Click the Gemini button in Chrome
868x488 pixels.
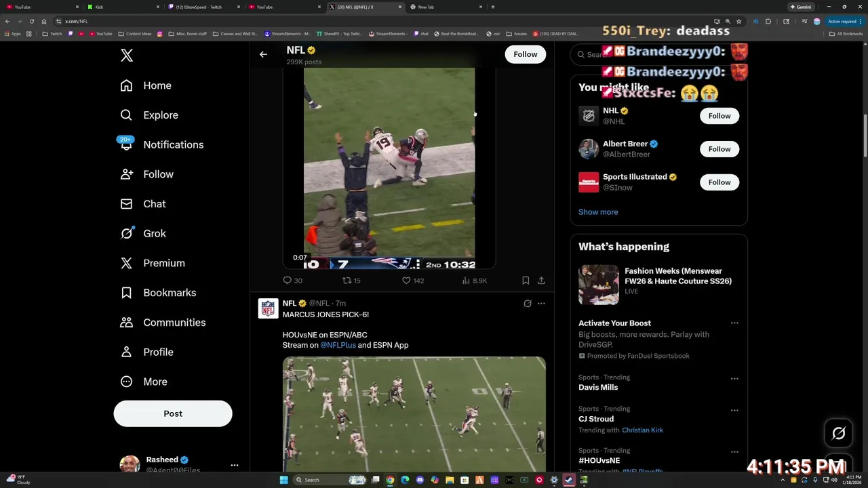point(801,7)
